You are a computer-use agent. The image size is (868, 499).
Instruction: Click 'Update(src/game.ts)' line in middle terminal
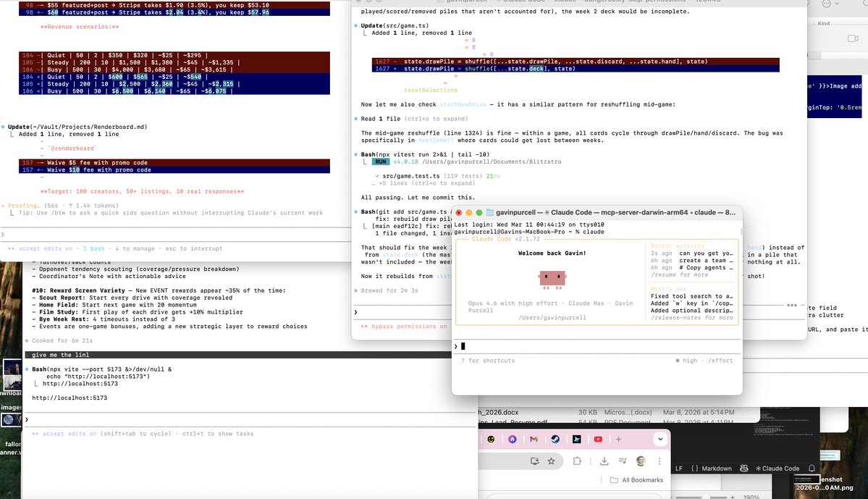coord(395,25)
